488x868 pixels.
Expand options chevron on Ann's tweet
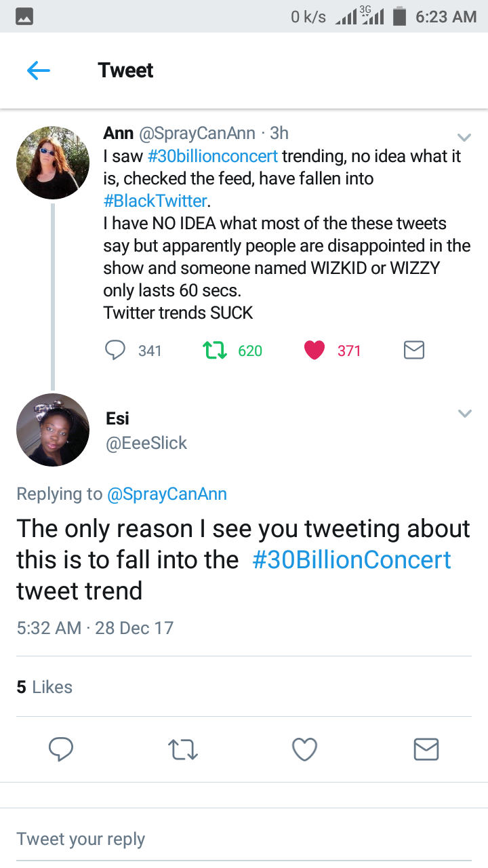click(464, 136)
